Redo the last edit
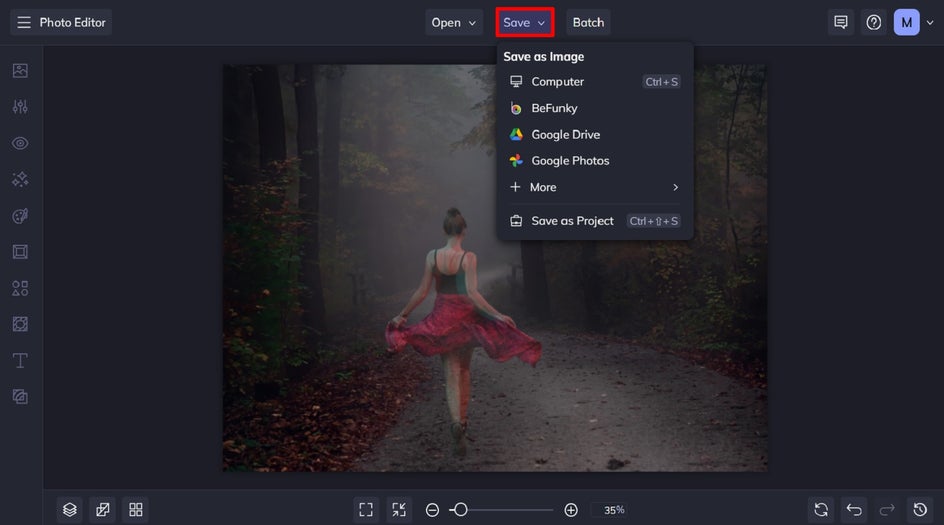This screenshot has height=525, width=944. point(887,510)
